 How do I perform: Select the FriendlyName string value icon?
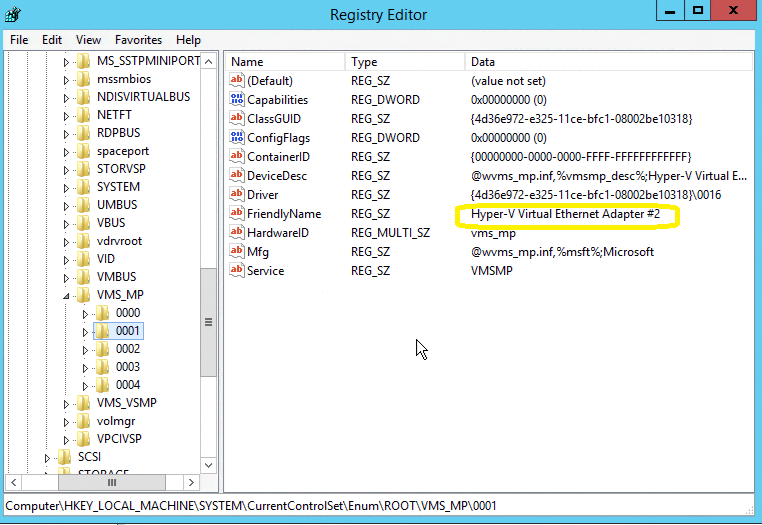[x=237, y=214]
